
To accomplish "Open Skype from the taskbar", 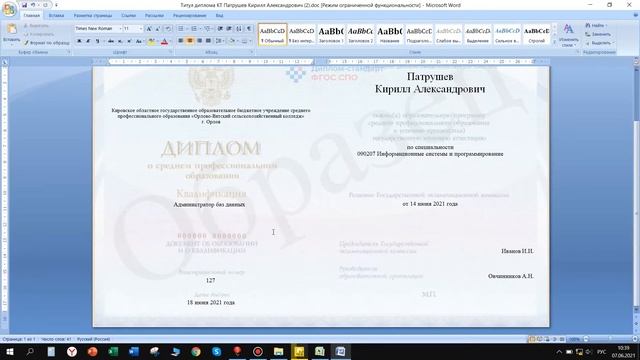I will pyautogui.click(x=217, y=351).
